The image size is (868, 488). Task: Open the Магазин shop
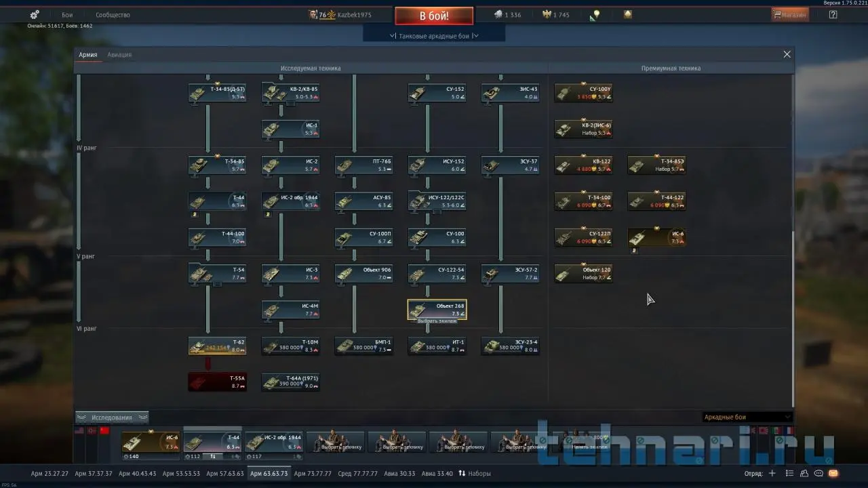pyautogui.click(x=791, y=15)
